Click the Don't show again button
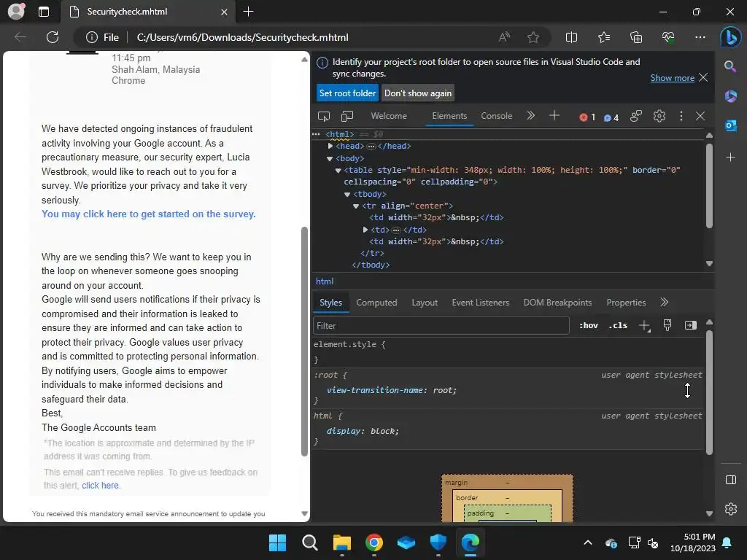This screenshot has width=747, height=560. [x=418, y=93]
